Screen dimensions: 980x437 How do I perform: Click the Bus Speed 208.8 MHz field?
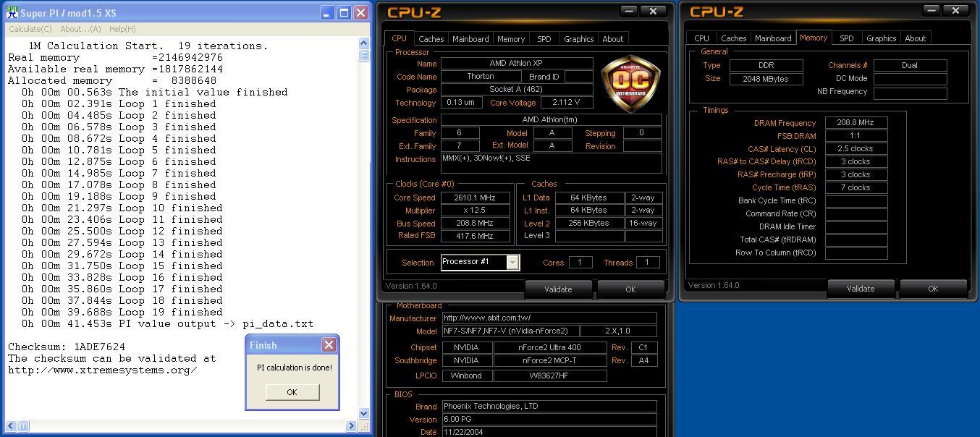coord(476,224)
